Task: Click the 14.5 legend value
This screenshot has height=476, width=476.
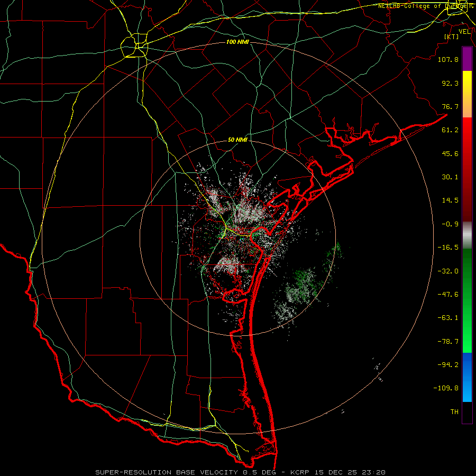Action: (450, 200)
